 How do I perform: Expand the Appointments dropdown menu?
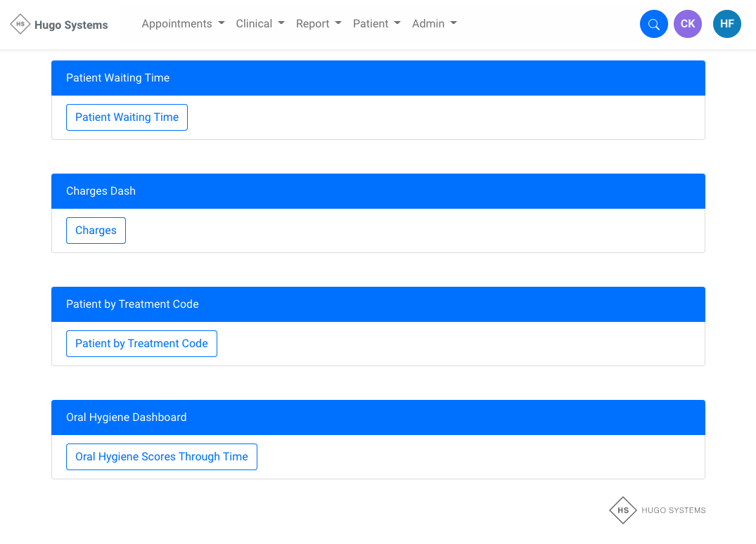(183, 24)
